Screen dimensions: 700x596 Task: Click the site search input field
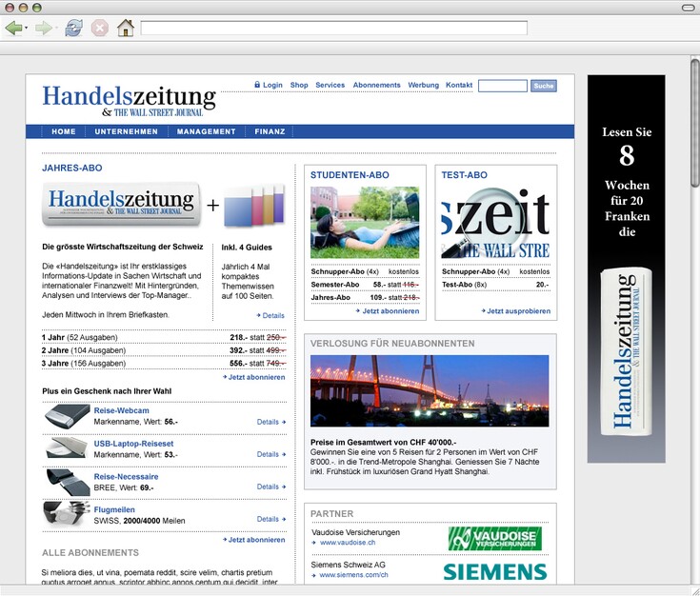(x=503, y=86)
